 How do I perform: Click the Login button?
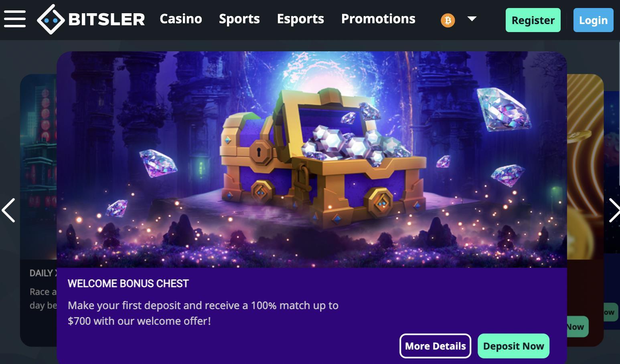click(593, 20)
